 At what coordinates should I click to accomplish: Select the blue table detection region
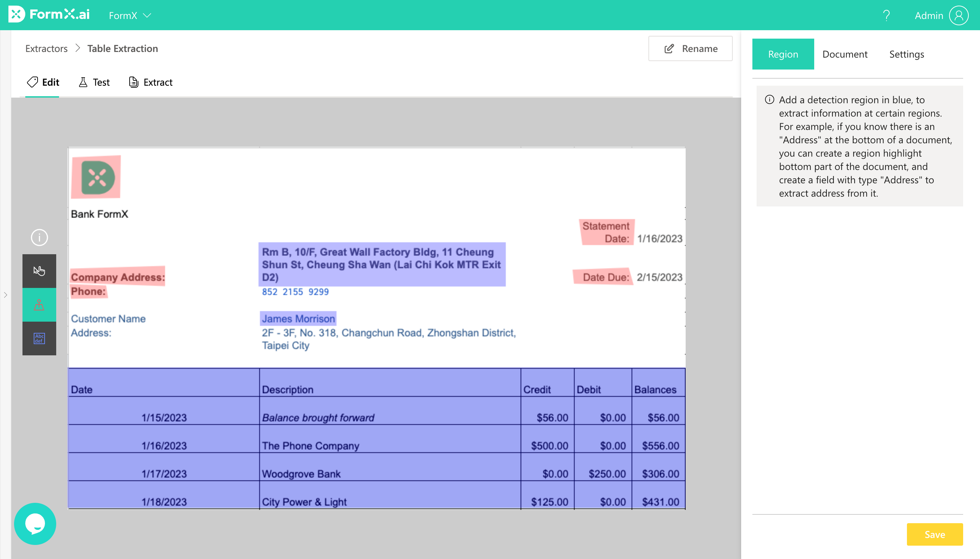point(376,441)
